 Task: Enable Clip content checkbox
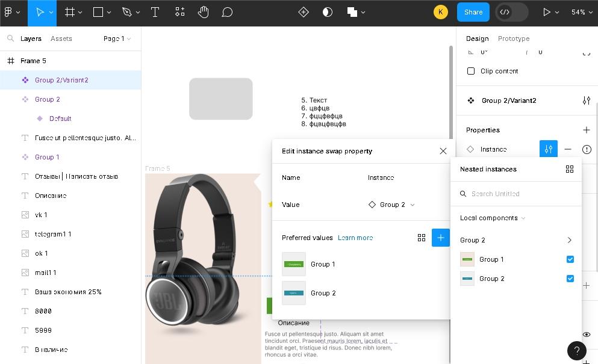click(x=471, y=71)
